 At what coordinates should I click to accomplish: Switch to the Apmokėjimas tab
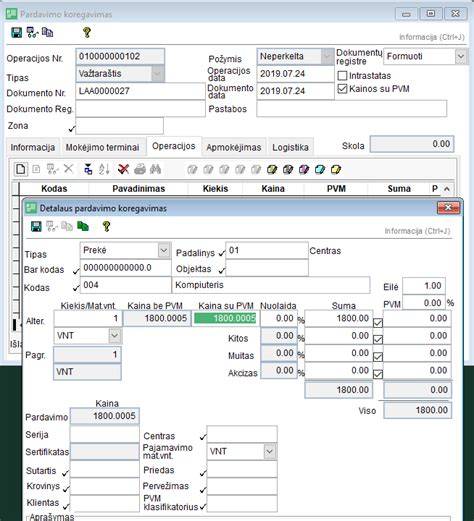234,147
